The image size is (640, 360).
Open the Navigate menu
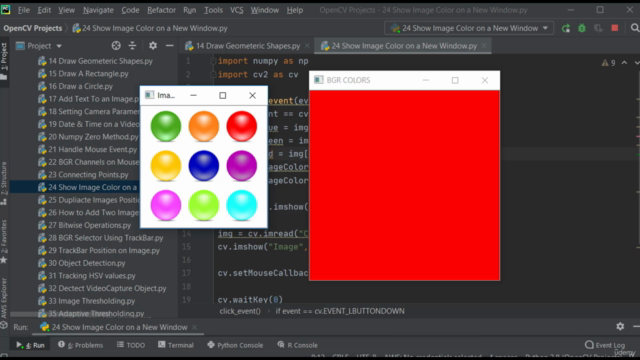click(x=98, y=10)
